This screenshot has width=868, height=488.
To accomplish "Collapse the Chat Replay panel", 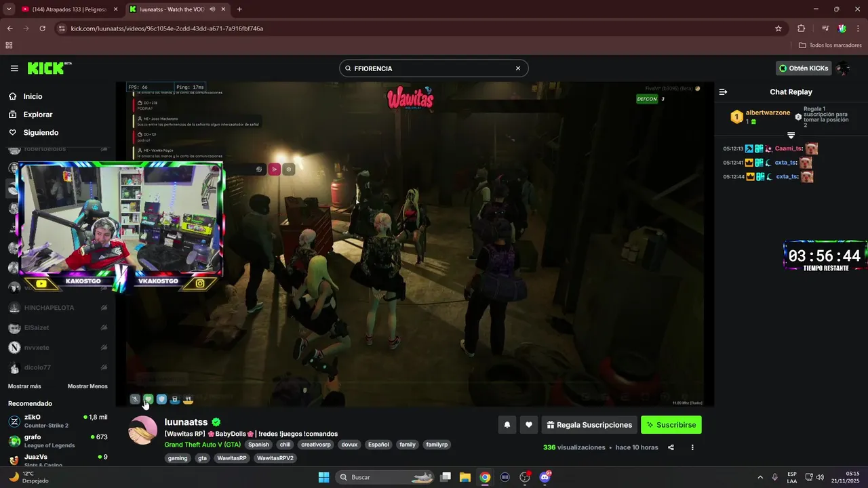I will pos(723,92).
